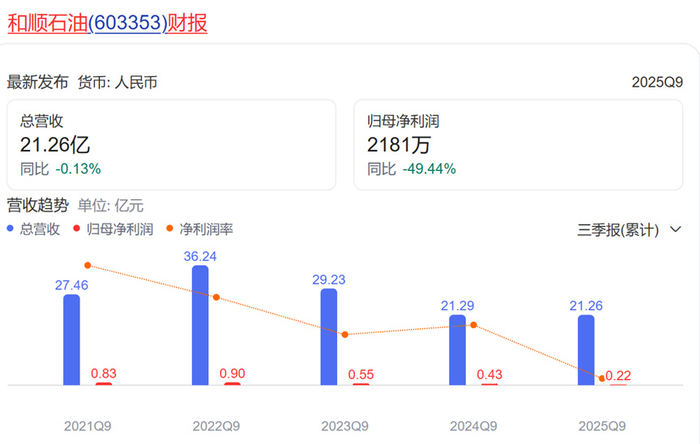Click the 0.43 net profit label
The height and width of the screenshot is (444, 700).
tap(489, 374)
